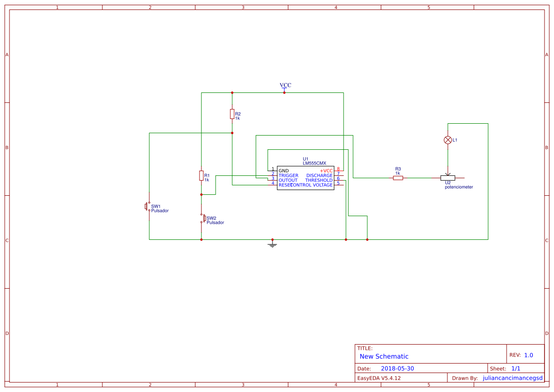Click the Sheet 1/1 value
This screenshot has width=554, height=392.
coord(516,369)
